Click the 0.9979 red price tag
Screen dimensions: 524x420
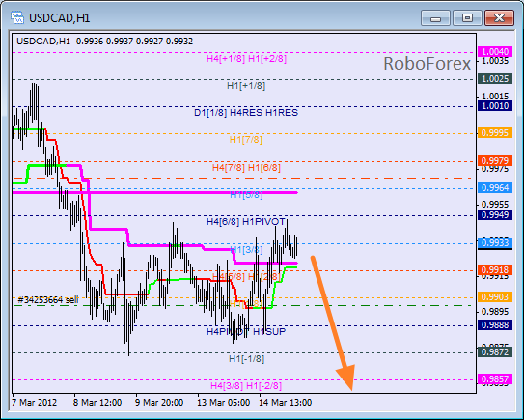(495, 161)
